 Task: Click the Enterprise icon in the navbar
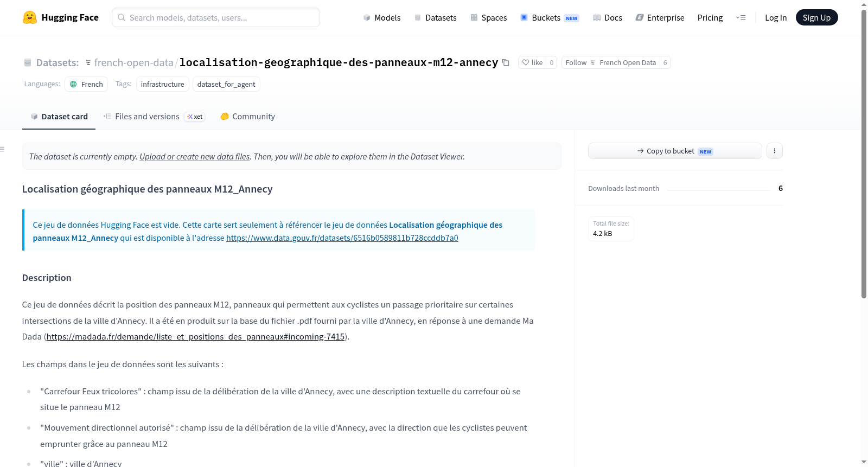[x=640, y=17]
